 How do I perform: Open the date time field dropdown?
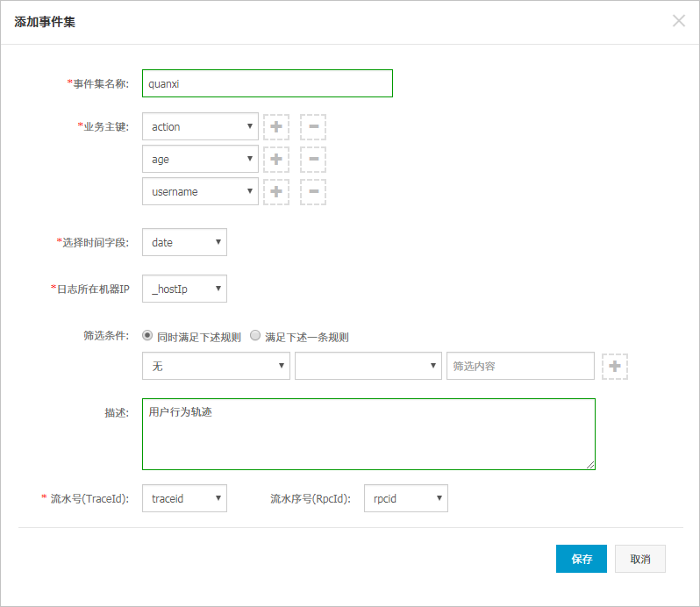pos(184,242)
